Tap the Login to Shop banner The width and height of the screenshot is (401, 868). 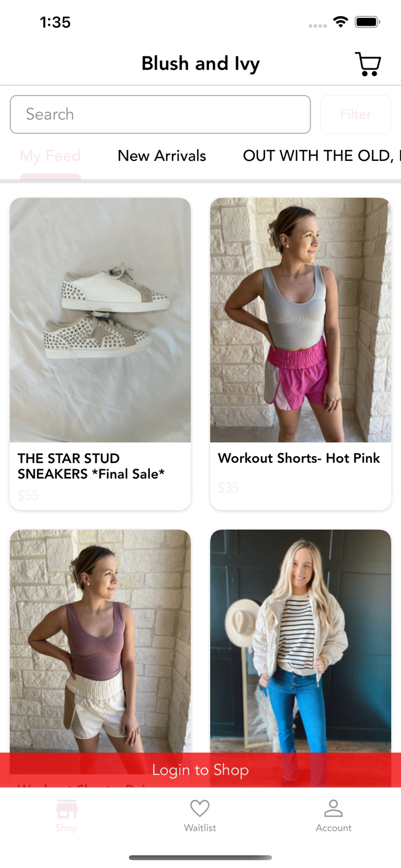click(200, 770)
